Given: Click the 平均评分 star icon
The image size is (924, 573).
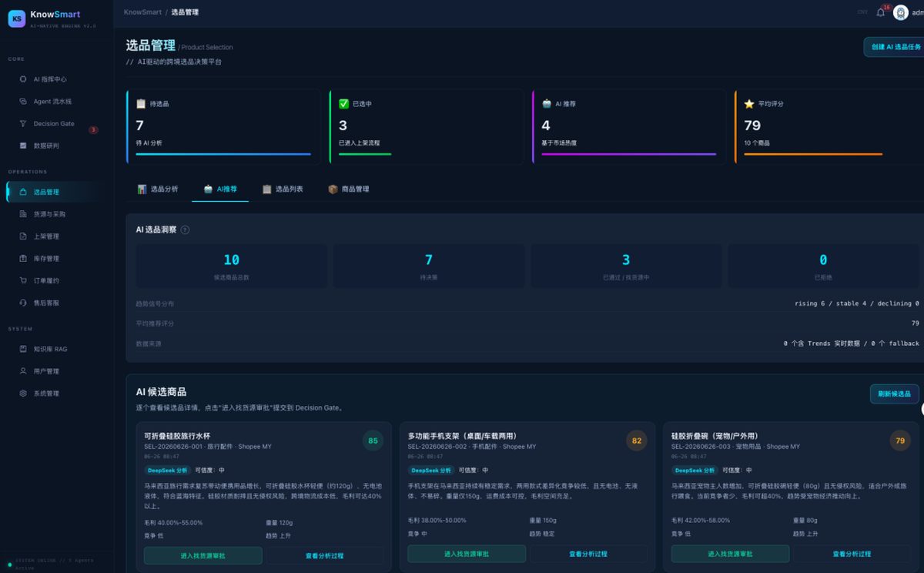Looking at the screenshot, I should click(x=749, y=103).
